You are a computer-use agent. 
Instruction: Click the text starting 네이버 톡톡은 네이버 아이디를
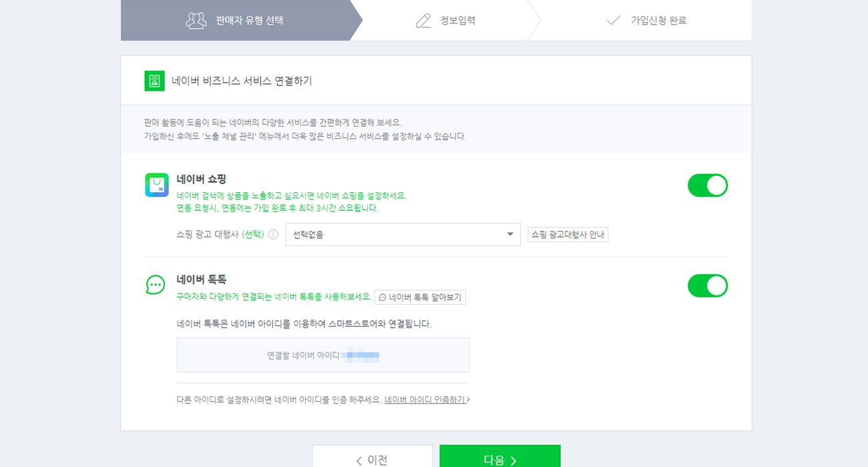(x=304, y=324)
